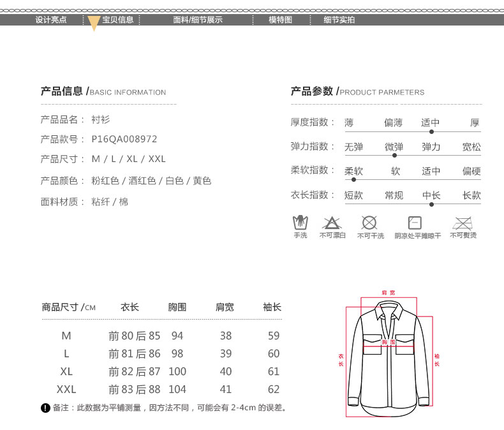This screenshot has width=504, height=430.
Task: Click the red 衣长 label on diagram
Action: tap(341, 360)
